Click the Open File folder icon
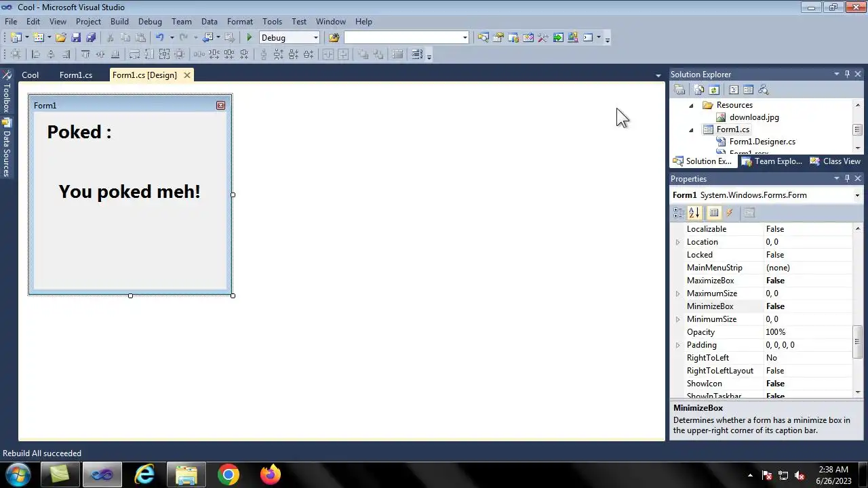Viewport: 868px width, 488px height. point(61,38)
